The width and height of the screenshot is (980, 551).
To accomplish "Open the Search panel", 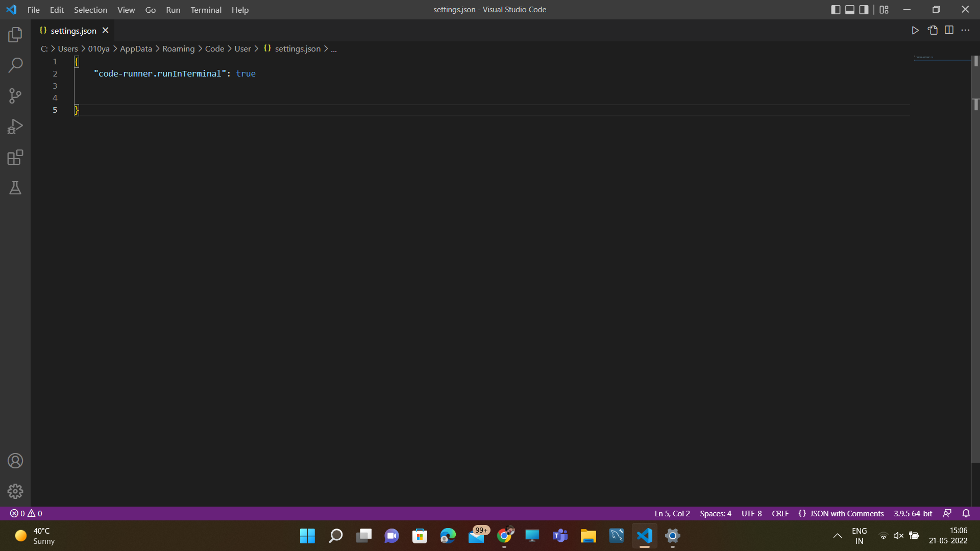I will tap(15, 65).
